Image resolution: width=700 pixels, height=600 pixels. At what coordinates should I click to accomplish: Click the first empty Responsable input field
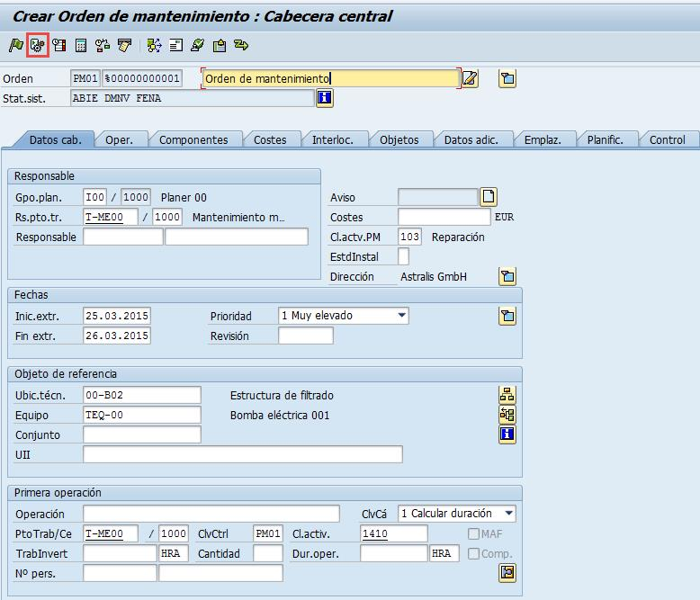tap(122, 237)
